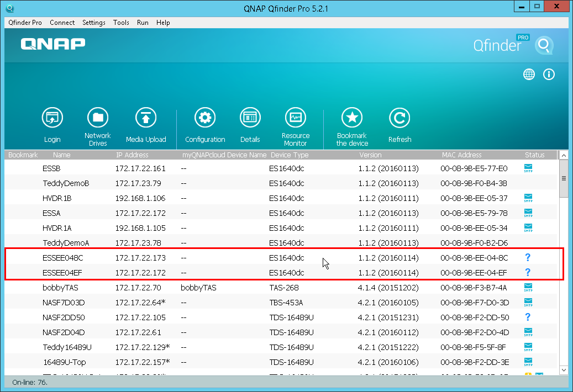Click the question mark status for ESSEE048C
This screenshot has width=573, height=392.
(x=528, y=258)
